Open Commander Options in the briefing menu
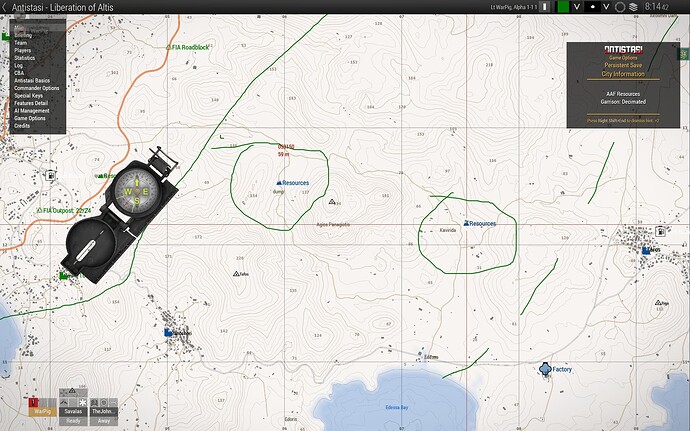Screen dimensions: 690x431 (37, 88)
